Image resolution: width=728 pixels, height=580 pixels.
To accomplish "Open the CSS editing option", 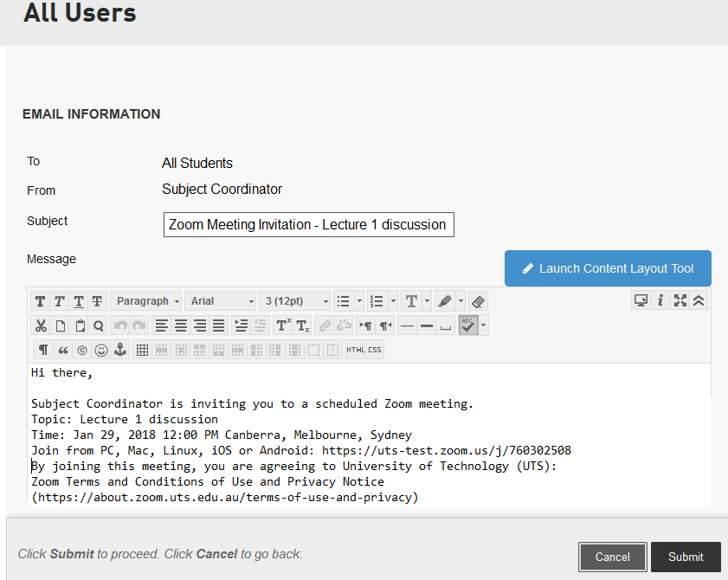I will point(374,350).
